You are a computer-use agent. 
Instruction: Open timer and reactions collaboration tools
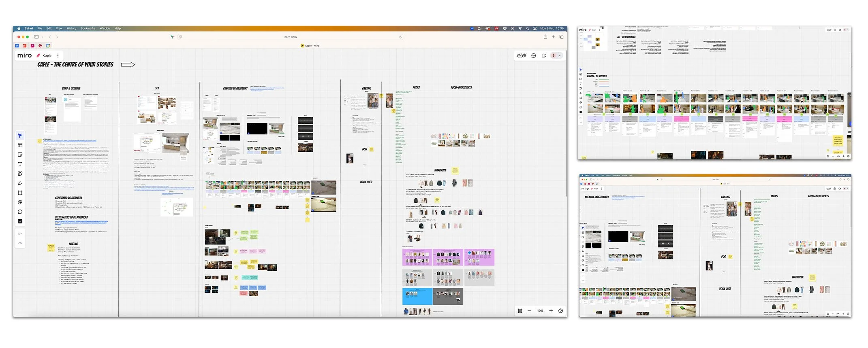(x=522, y=55)
